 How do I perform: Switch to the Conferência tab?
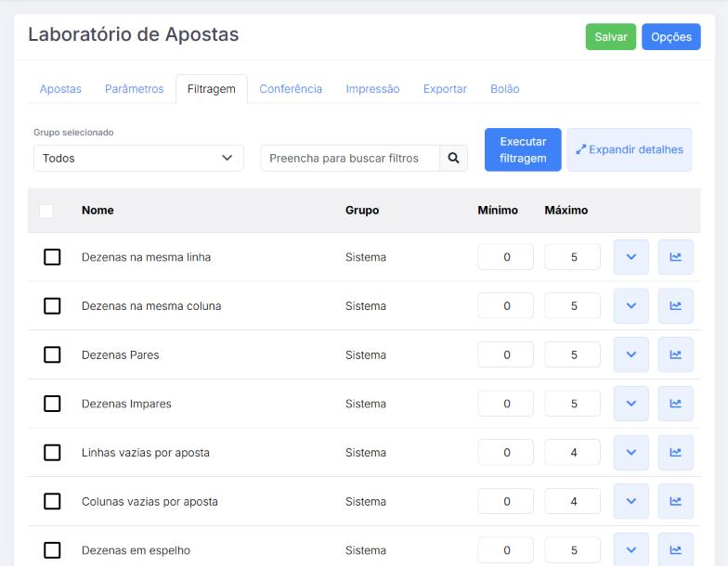[291, 89]
